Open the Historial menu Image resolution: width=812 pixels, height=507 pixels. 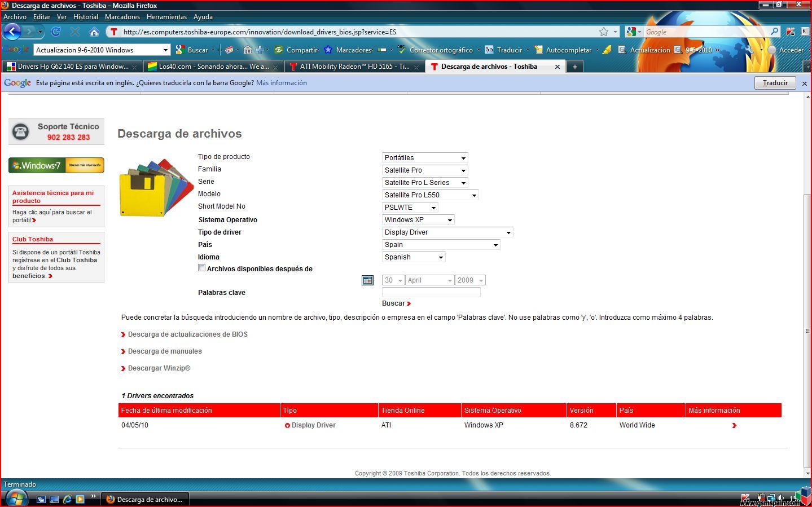coord(86,17)
